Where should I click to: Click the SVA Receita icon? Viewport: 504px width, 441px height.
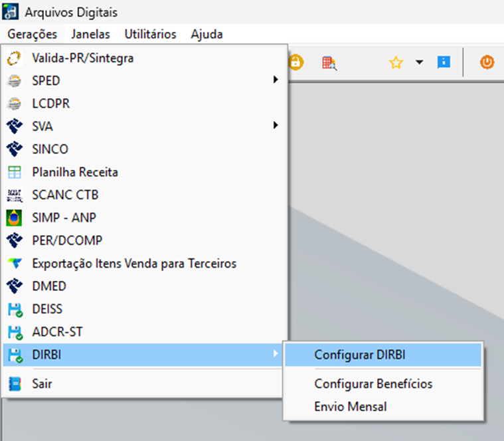15,126
